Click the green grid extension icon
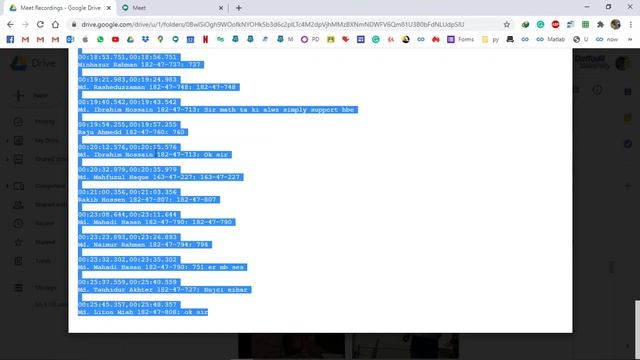This screenshot has width=640, height=360. pyautogui.click(x=585, y=24)
